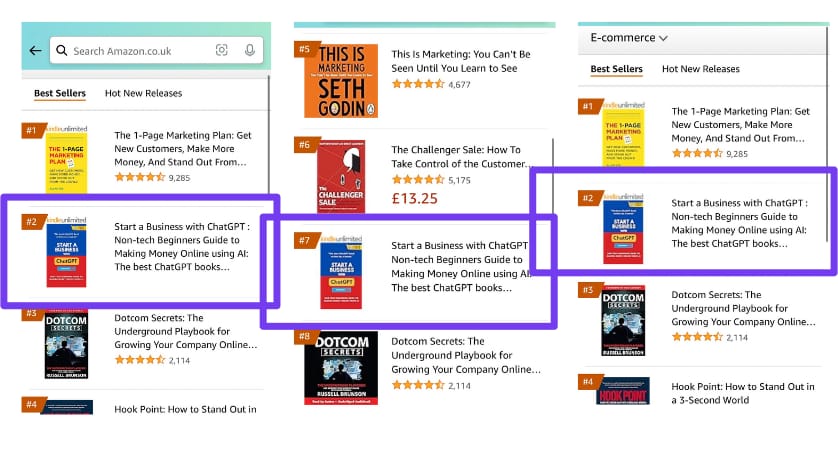Tap the back arrow beside the search bar
The width and height of the screenshot is (838, 450).
36,51
